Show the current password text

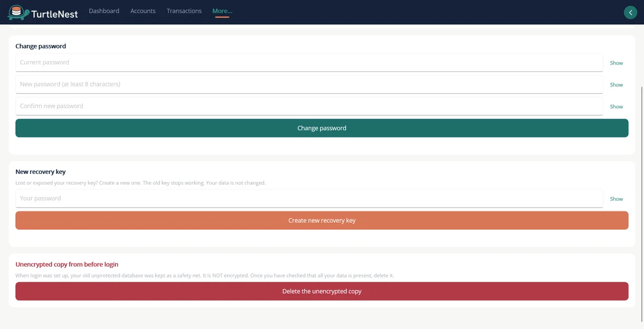coord(616,63)
